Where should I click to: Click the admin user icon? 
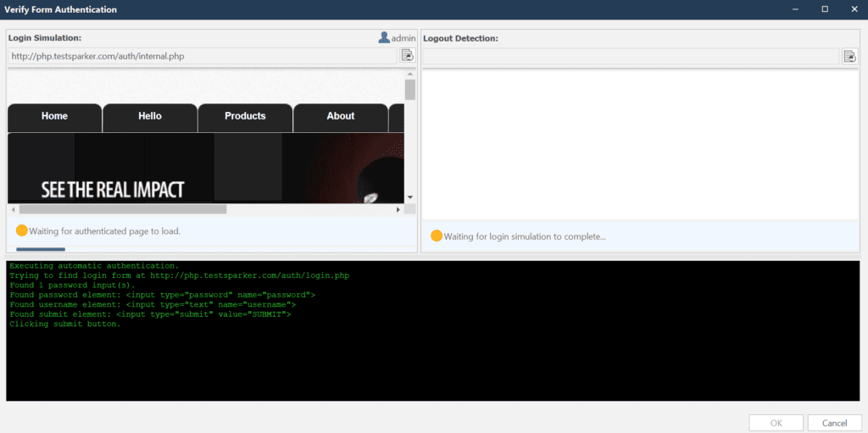tap(384, 37)
